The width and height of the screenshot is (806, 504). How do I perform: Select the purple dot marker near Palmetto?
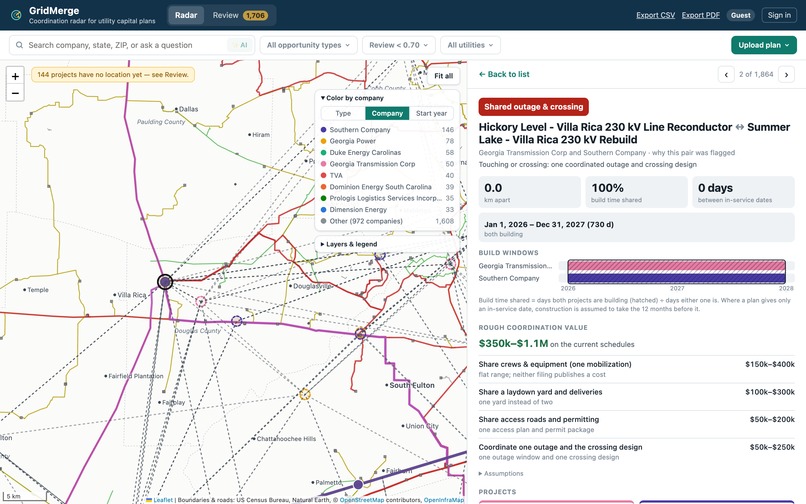(358, 484)
